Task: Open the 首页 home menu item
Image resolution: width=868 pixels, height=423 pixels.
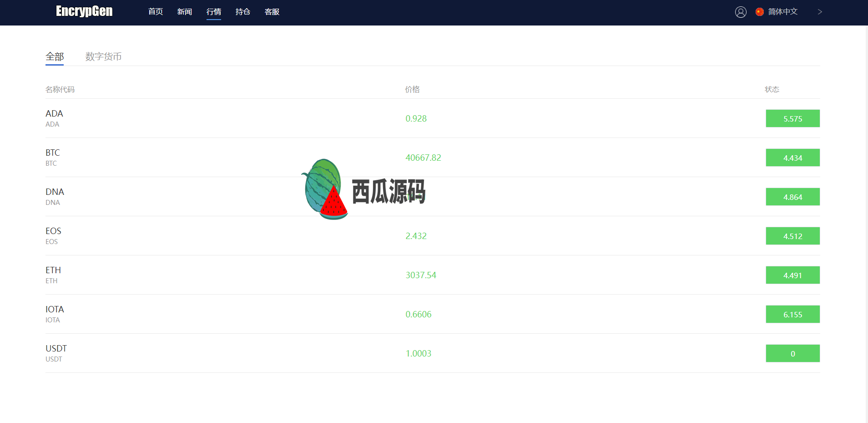Action: (x=156, y=12)
